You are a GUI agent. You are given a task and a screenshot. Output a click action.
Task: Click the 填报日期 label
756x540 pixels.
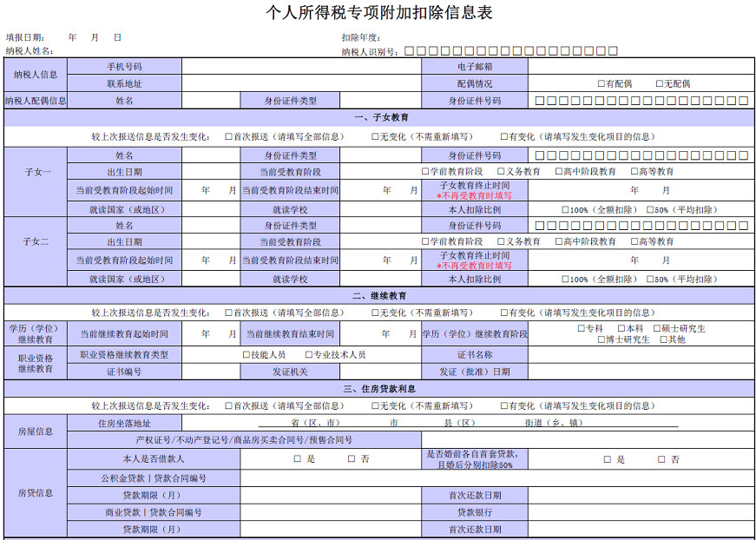(x=25, y=37)
